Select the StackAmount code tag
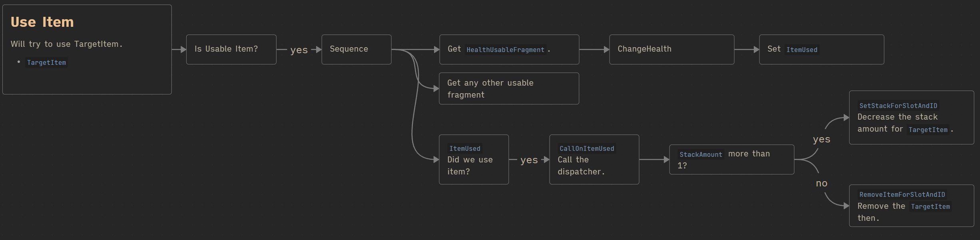 click(701, 155)
